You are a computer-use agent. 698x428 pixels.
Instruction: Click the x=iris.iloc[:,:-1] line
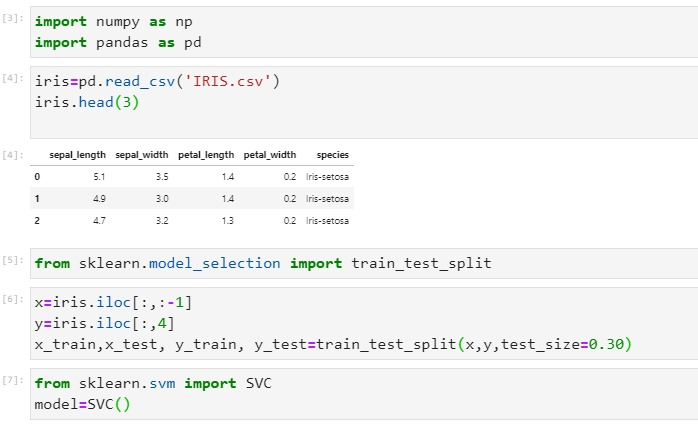pyautogui.click(x=113, y=302)
